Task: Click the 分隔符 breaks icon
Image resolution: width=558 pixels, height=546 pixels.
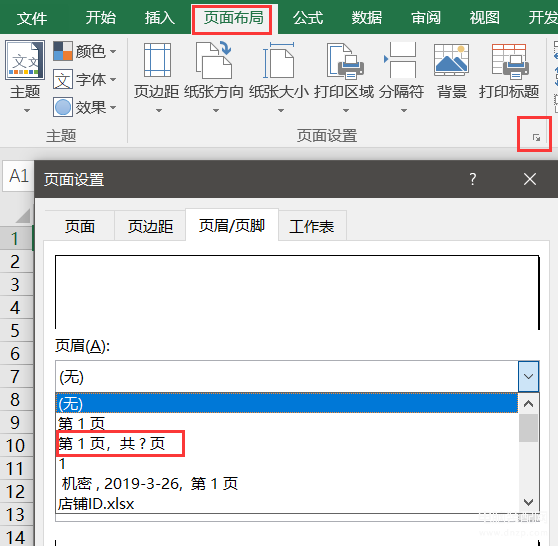Action: (x=400, y=60)
